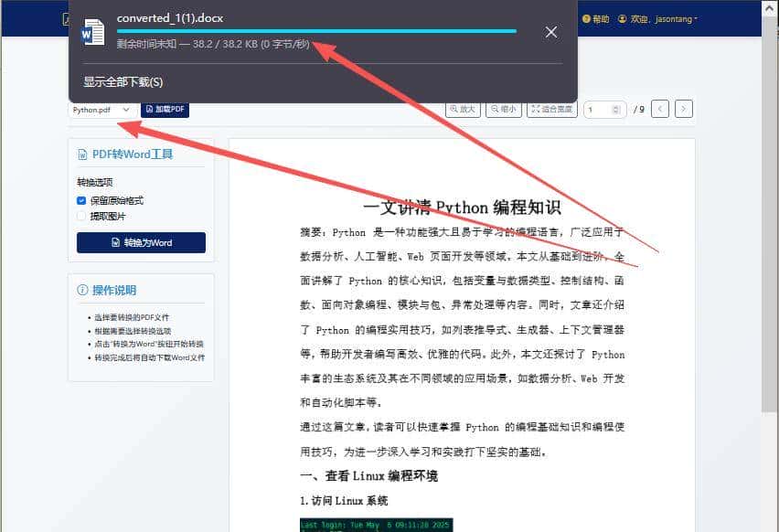Click the next page arrow
Image resolution: width=779 pixels, height=532 pixels.
[x=683, y=109]
